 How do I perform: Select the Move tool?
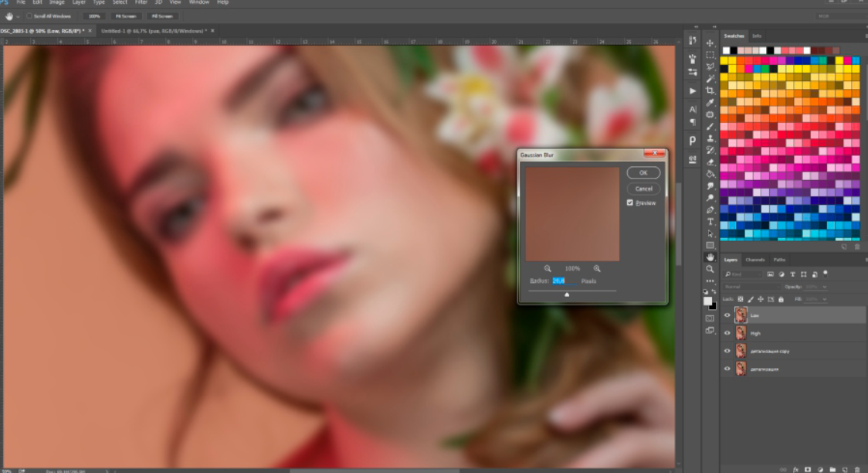pos(710,43)
